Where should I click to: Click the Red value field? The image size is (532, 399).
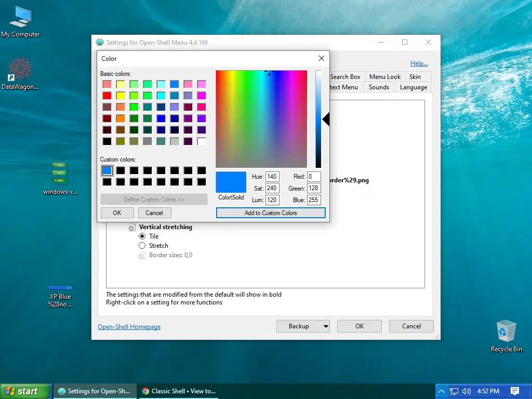point(314,177)
